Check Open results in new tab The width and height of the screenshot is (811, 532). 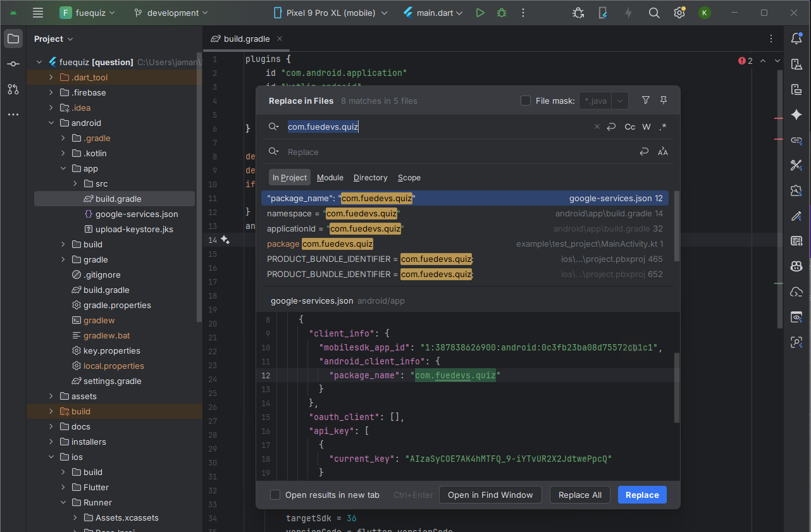point(275,495)
